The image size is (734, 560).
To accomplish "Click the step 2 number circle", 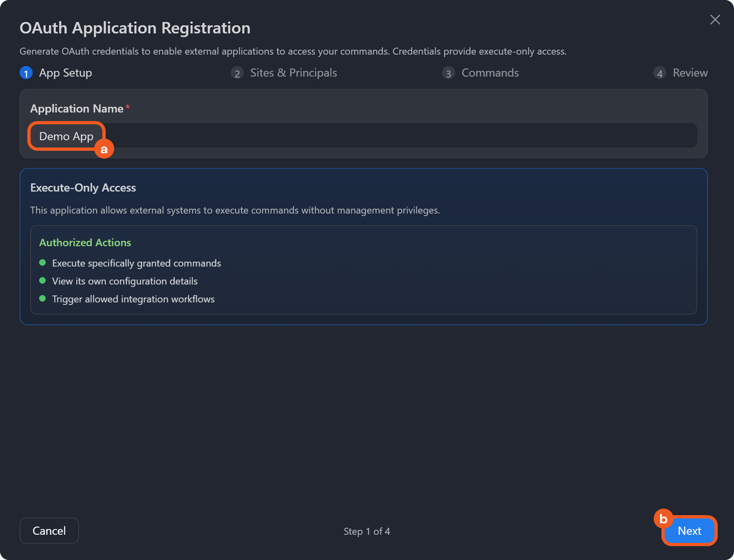I will (237, 73).
